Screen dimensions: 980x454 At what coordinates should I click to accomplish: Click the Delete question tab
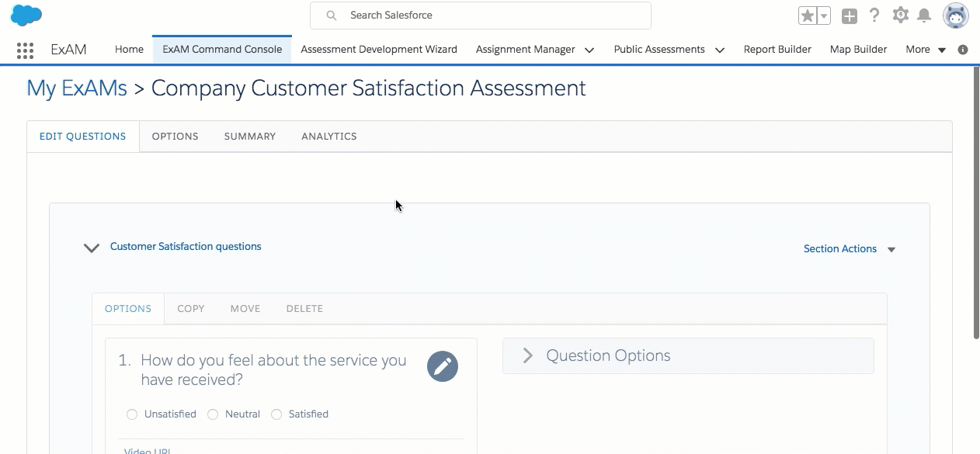(x=304, y=309)
